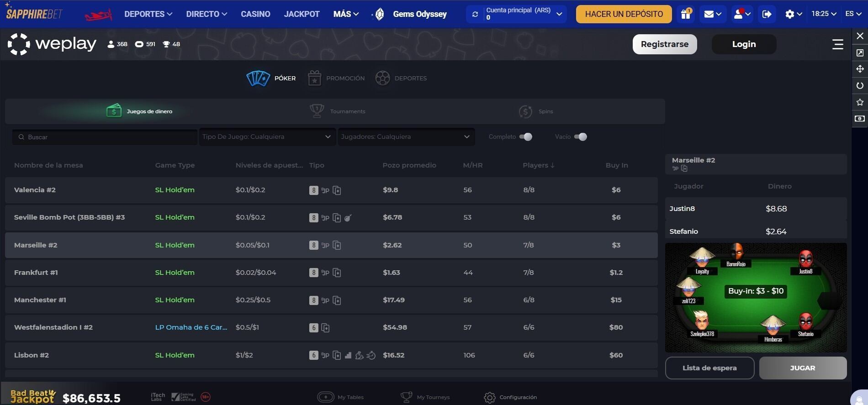Select the Juegos de dinero tab

point(139,111)
